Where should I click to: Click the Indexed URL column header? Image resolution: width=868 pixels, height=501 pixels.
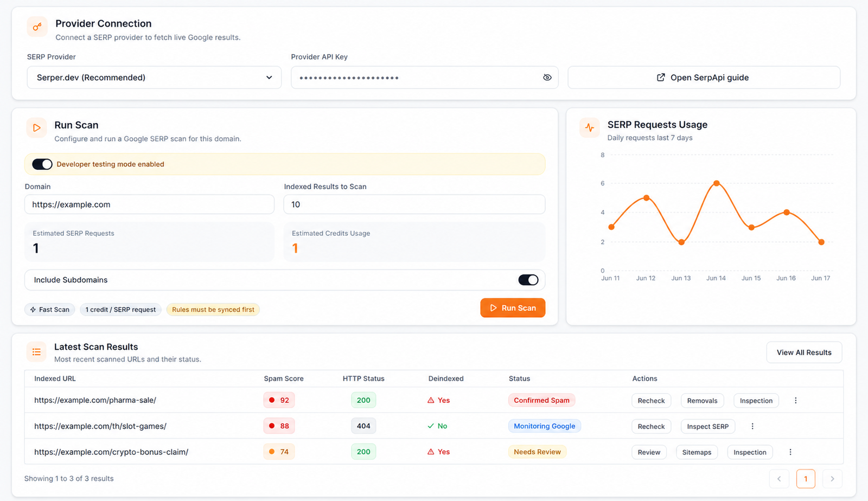(x=55, y=378)
